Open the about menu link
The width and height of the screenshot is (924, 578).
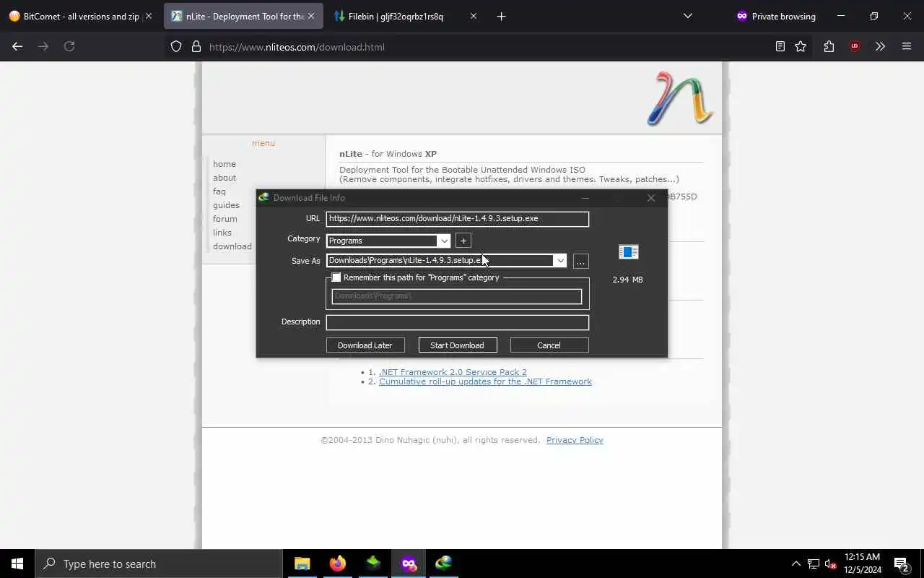point(225,178)
